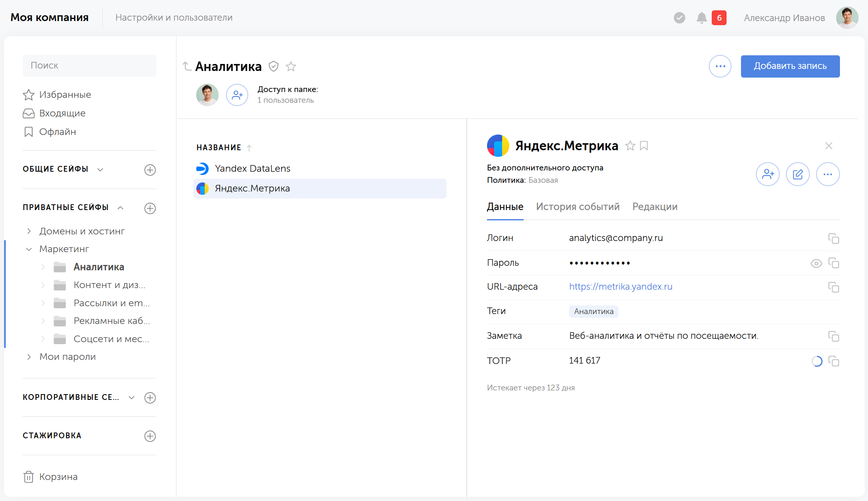Focus the Поиск search field

89,66
